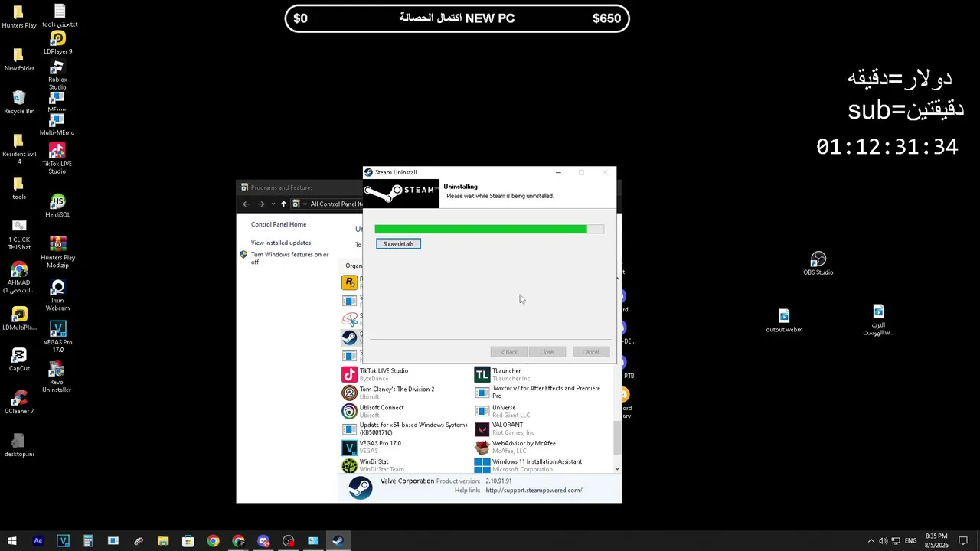Switch to OBS Studio in taskbar

[x=289, y=541]
